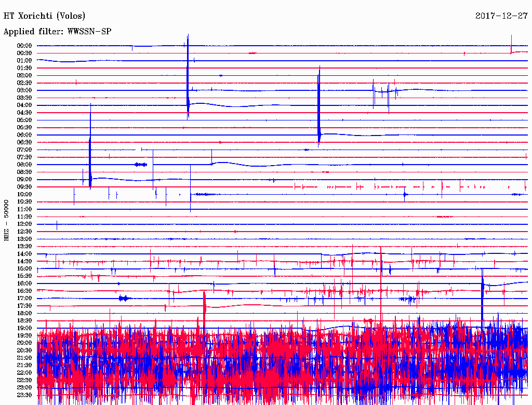Select the 19:00 time label

24,328
